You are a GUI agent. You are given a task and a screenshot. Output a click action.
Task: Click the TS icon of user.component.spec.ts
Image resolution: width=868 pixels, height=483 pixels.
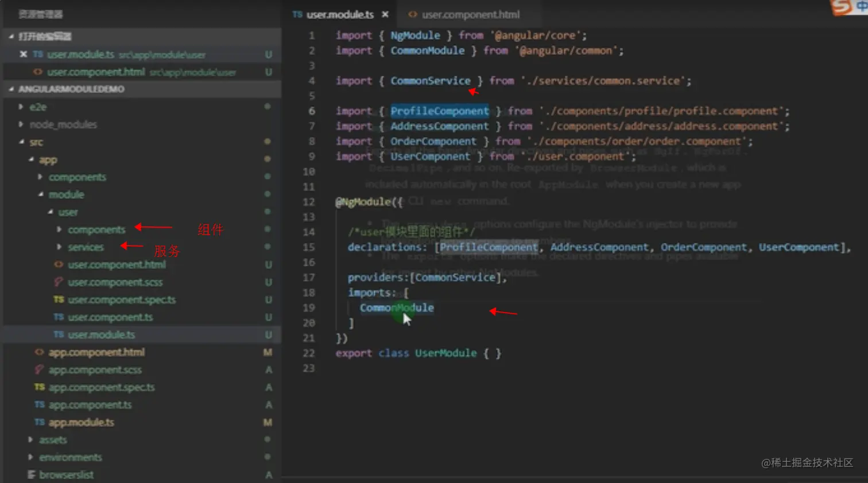[x=59, y=299]
